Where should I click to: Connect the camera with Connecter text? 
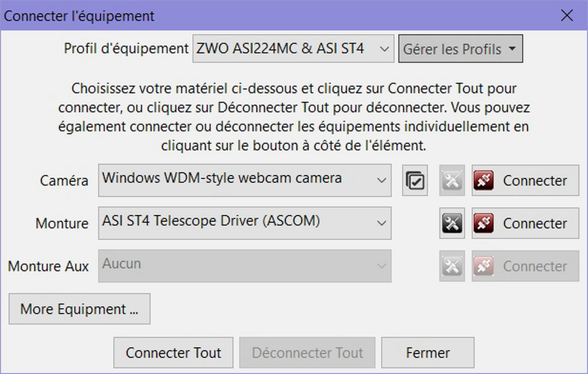pyautogui.click(x=534, y=180)
